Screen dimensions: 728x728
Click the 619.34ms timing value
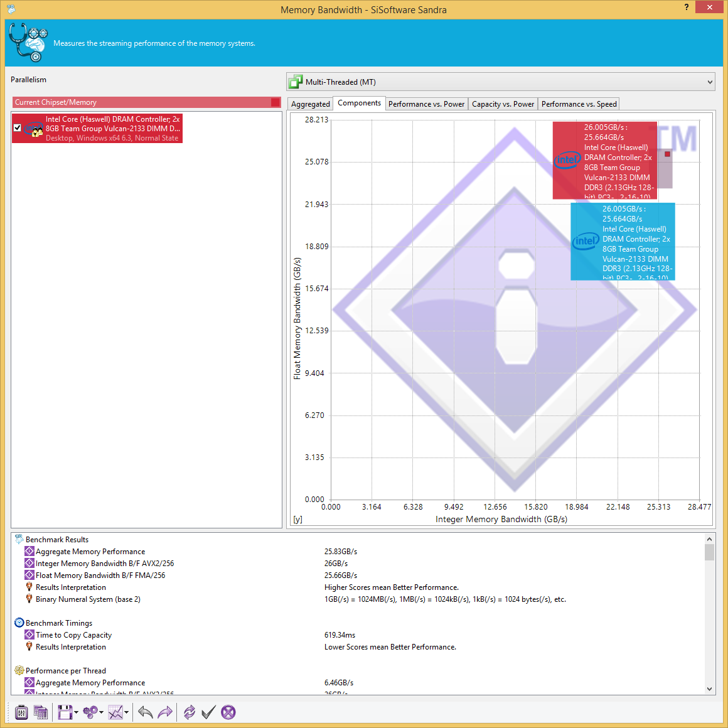340,634
